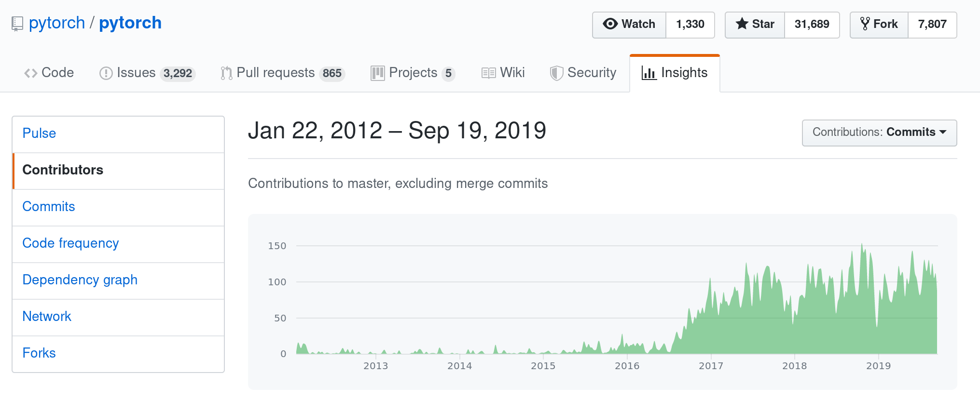Click the 2019 label on chart axis
This screenshot has height=400, width=980.
click(878, 366)
